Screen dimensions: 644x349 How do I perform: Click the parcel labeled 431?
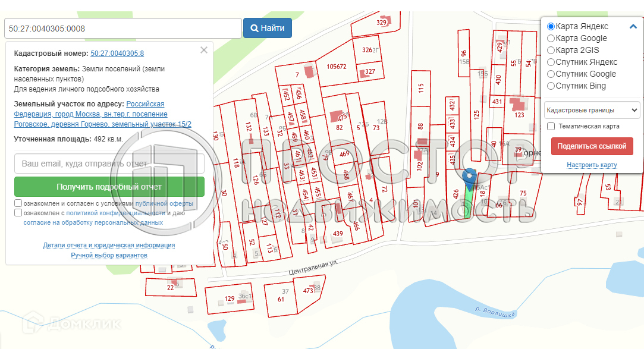[497, 102]
